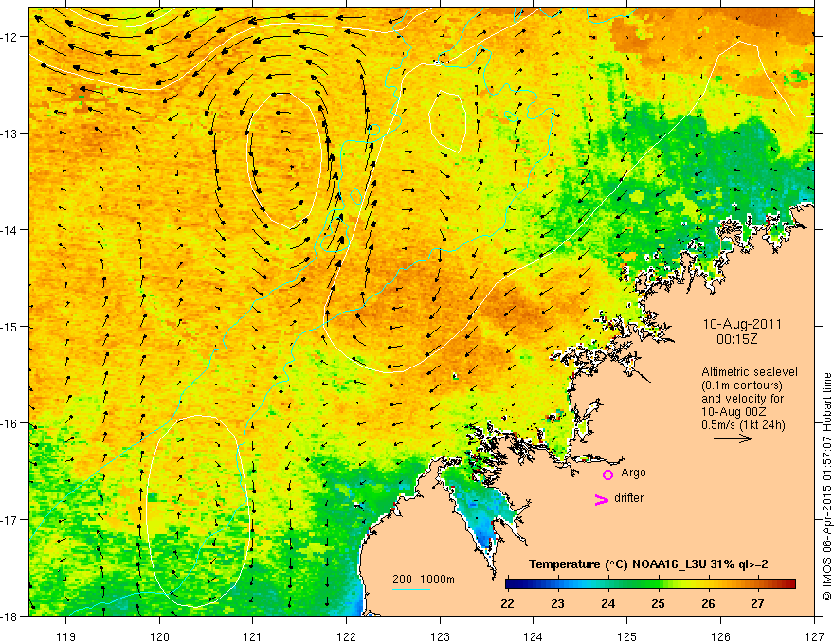Click the 00:15Z time label
Image resolution: width=834 pixels, height=644 pixels.
736,339
